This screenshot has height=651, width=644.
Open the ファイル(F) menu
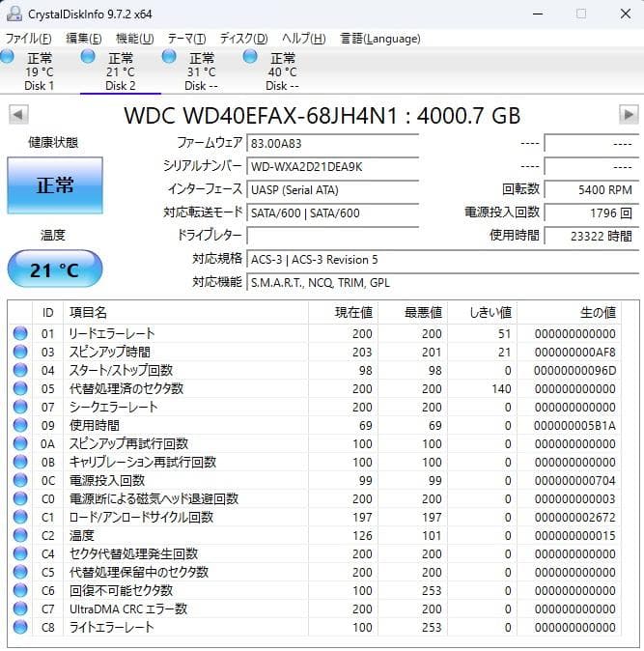28,39
